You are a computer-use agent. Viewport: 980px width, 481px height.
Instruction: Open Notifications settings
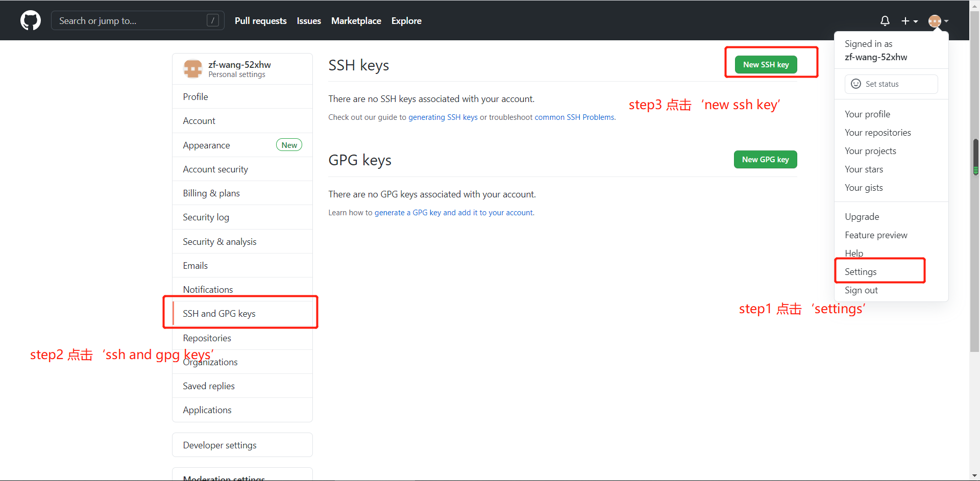pyautogui.click(x=242, y=290)
